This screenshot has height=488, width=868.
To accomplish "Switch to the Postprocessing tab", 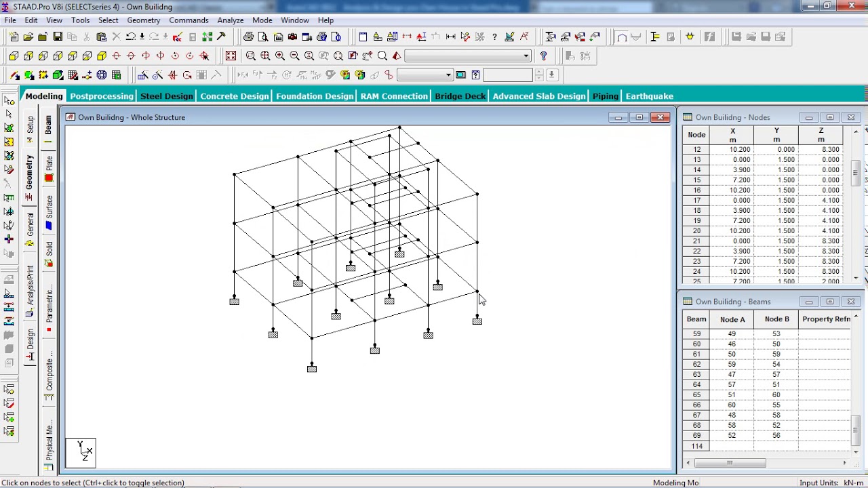I will [x=101, y=96].
